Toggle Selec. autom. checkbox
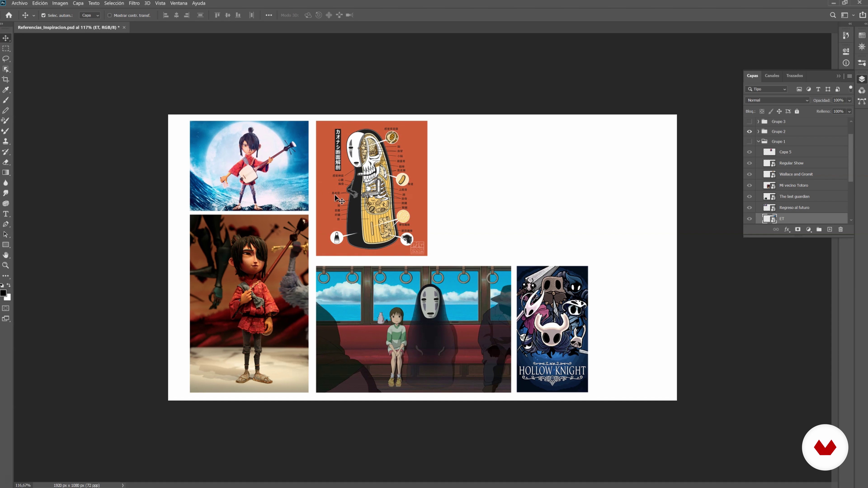The image size is (868, 488). coord(43,15)
